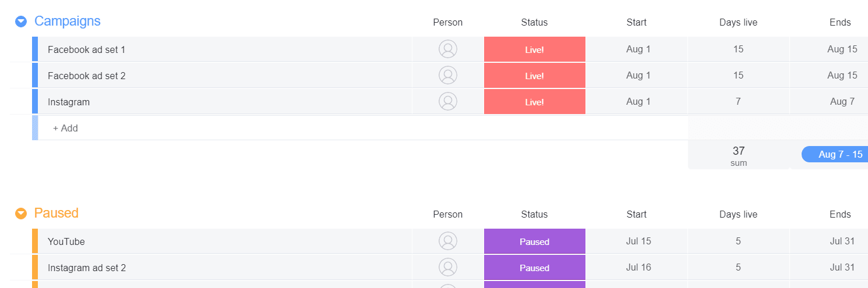The width and height of the screenshot is (868, 288).
Task: Change Live! status of Facebook ad set 1
Action: [535, 49]
